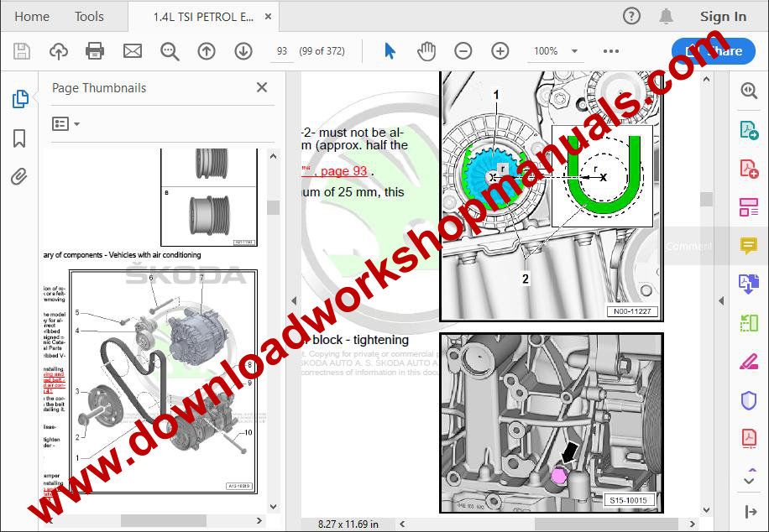Image resolution: width=769 pixels, height=532 pixels.
Task: Click the document right scroll arrow
Action: click(x=692, y=524)
